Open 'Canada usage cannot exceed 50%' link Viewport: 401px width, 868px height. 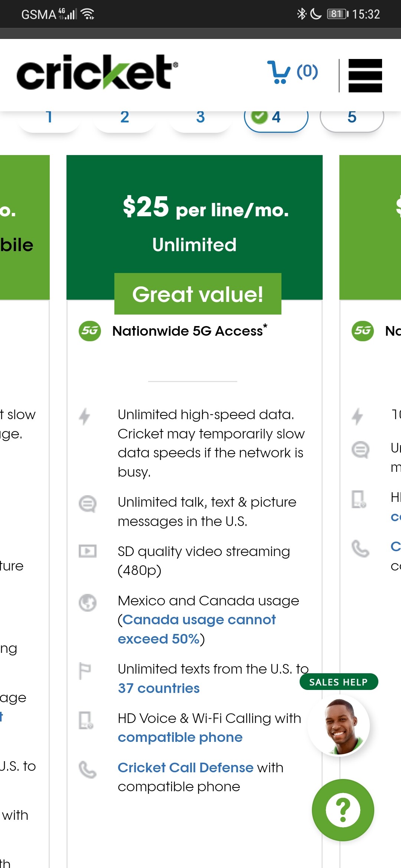(197, 629)
